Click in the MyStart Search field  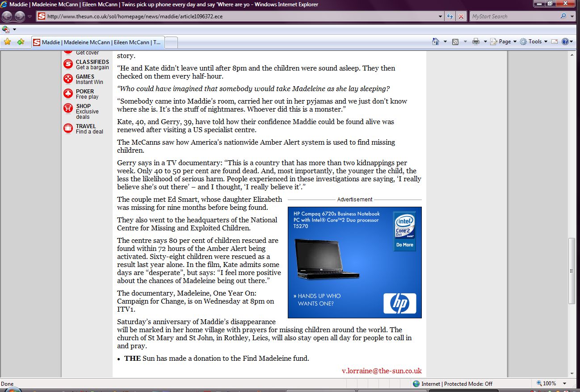tap(514, 17)
